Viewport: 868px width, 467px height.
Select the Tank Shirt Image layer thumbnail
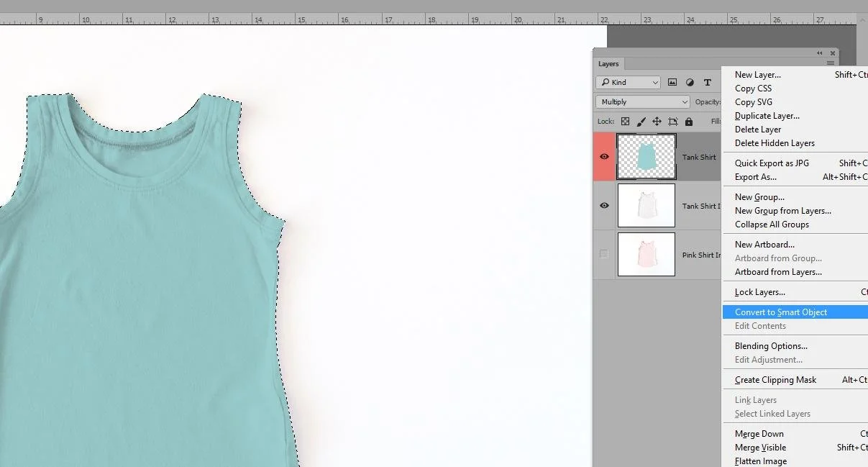647,206
